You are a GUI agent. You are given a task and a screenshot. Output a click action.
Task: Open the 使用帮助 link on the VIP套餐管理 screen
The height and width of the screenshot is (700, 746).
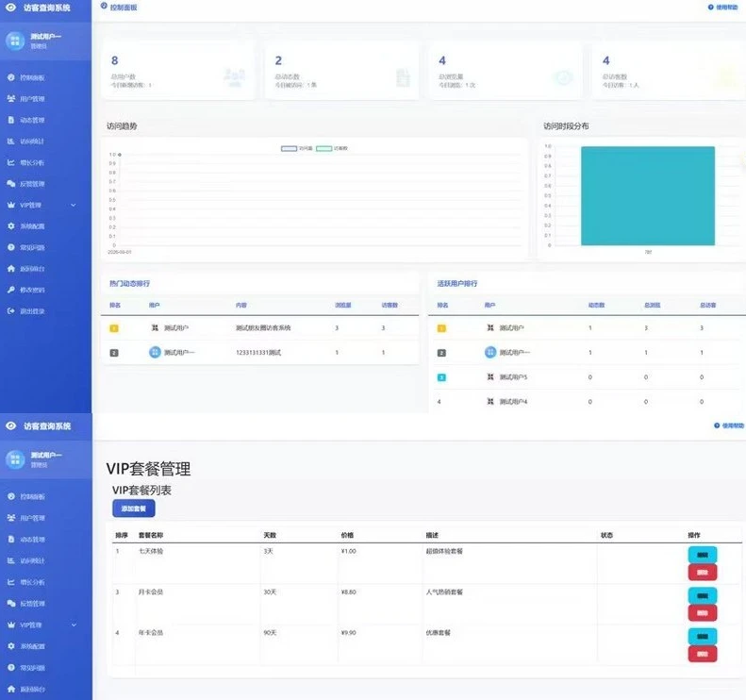tap(729, 425)
